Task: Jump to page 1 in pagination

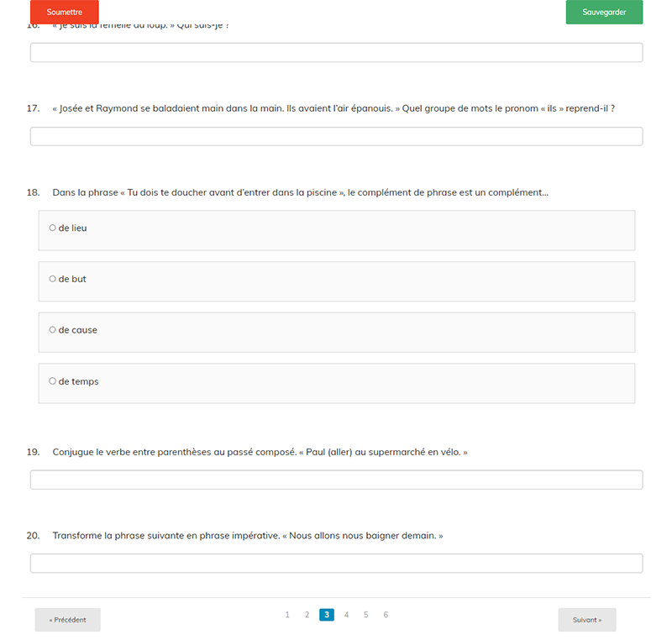Action: coord(287,615)
